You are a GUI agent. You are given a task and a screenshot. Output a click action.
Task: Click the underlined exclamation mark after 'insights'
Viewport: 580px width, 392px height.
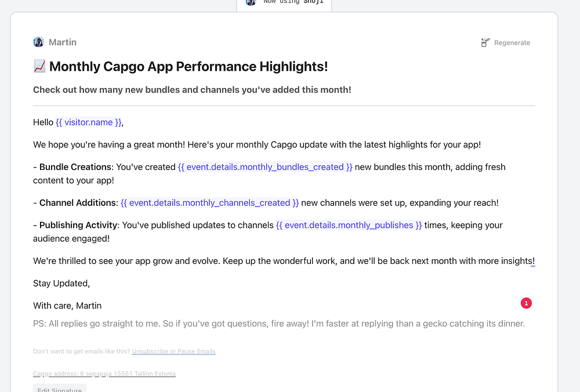[x=533, y=261]
